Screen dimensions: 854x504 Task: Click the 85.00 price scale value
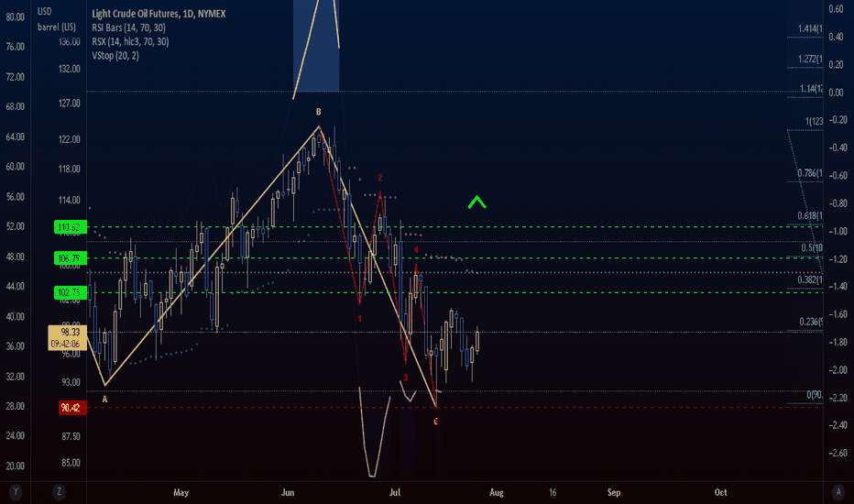click(71, 463)
